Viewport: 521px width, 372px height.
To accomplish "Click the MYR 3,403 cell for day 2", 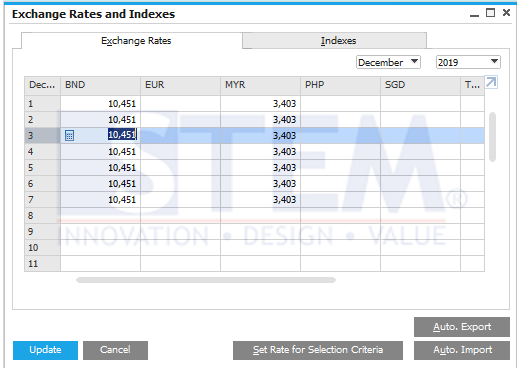I will pyautogui.click(x=260, y=120).
